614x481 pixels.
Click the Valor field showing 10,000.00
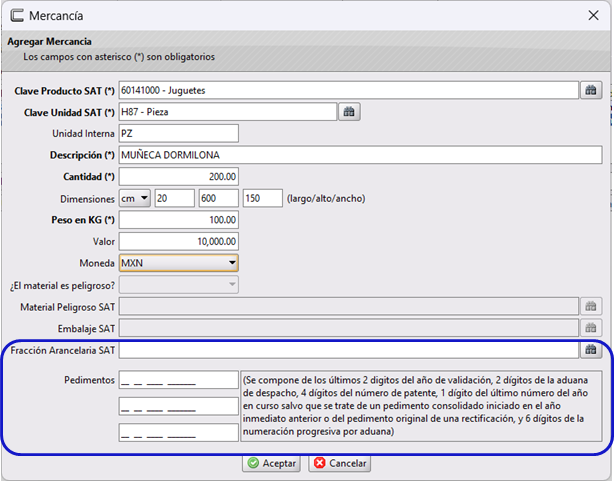(x=179, y=241)
